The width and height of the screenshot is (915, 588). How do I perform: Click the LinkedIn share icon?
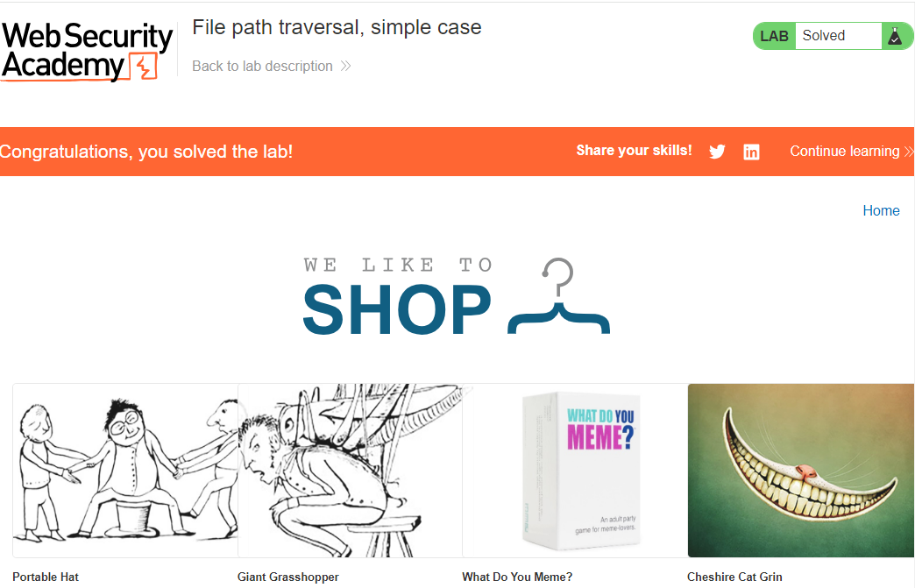click(x=751, y=152)
